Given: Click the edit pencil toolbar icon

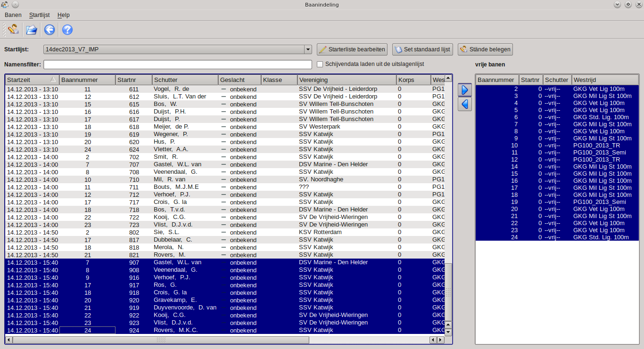Looking at the screenshot, I should click(x=13, y=30).
